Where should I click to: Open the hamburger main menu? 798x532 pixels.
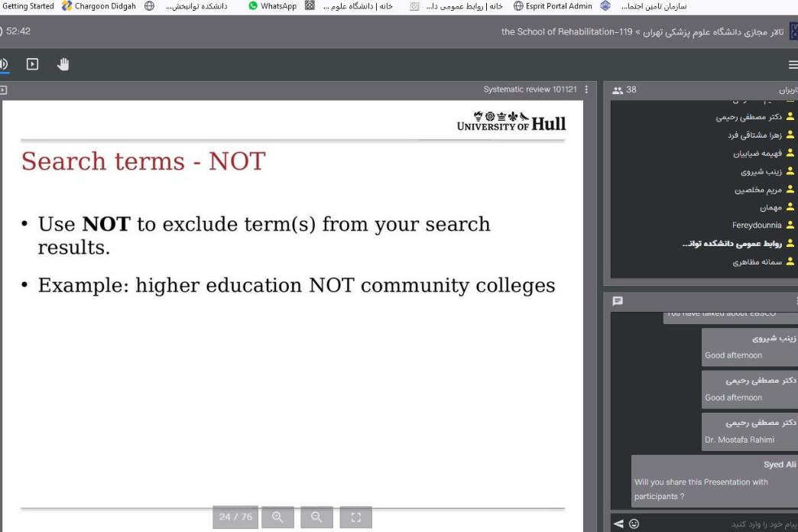click(793, 65)
